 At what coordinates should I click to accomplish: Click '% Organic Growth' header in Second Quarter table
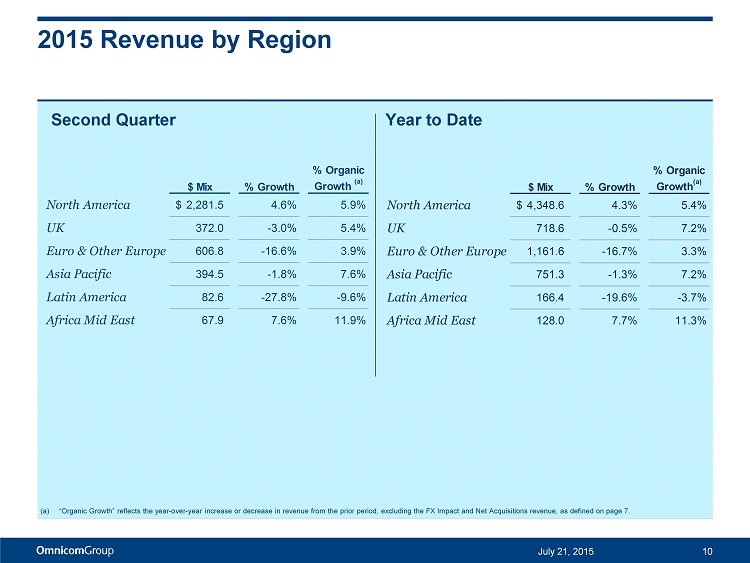(x=338, y=178)
